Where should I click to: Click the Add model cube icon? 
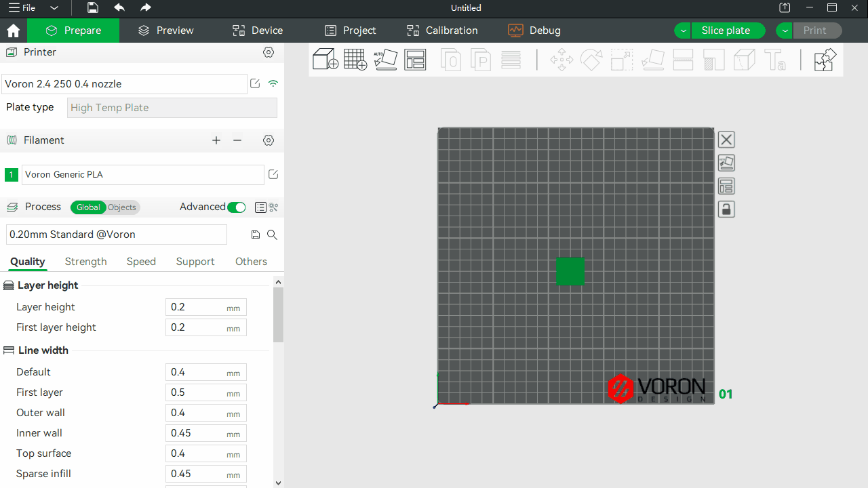pos(325,60)
